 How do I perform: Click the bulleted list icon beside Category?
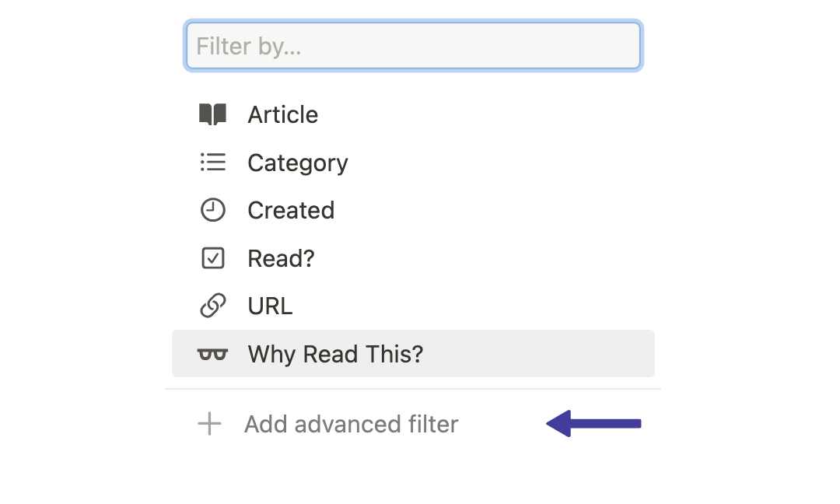click(x=212, y=163)
